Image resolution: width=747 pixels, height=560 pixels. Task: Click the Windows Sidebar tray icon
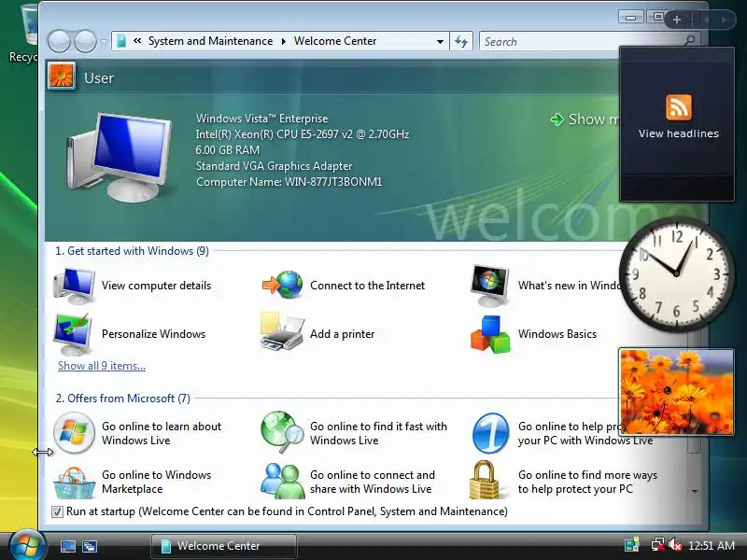(632, 545)
